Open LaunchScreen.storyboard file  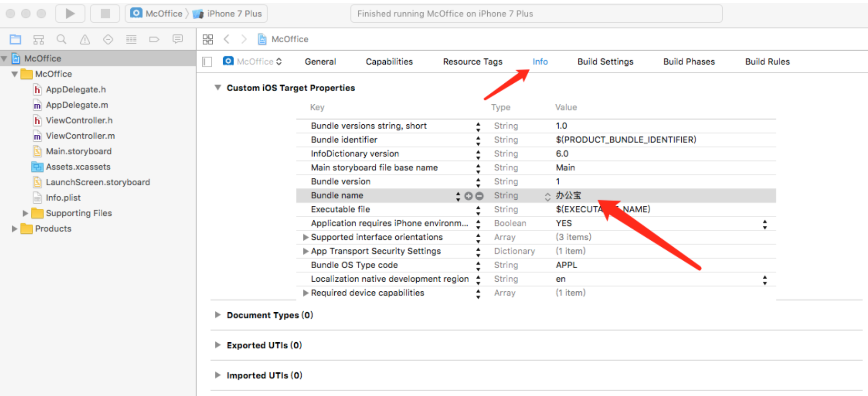click(97, 182)
